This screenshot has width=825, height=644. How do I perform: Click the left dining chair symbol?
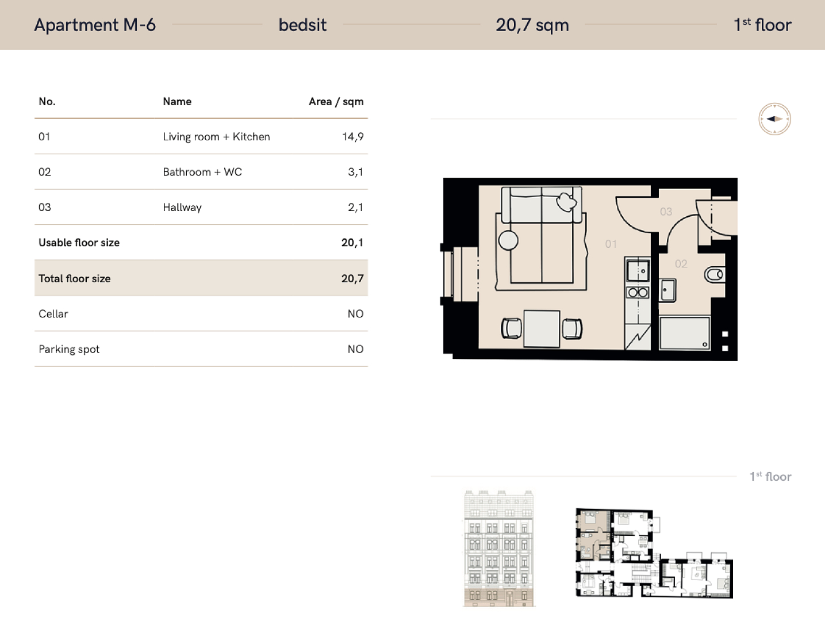(x=512, y=328)
